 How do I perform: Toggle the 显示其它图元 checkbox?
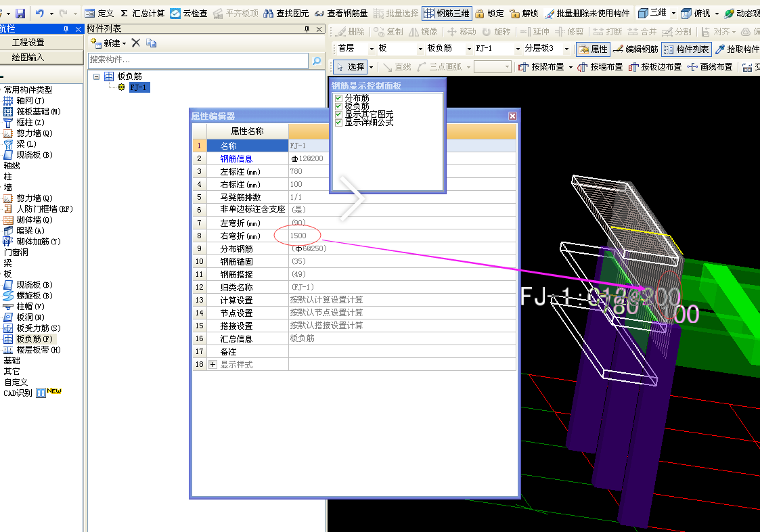(x=339, y=114)
